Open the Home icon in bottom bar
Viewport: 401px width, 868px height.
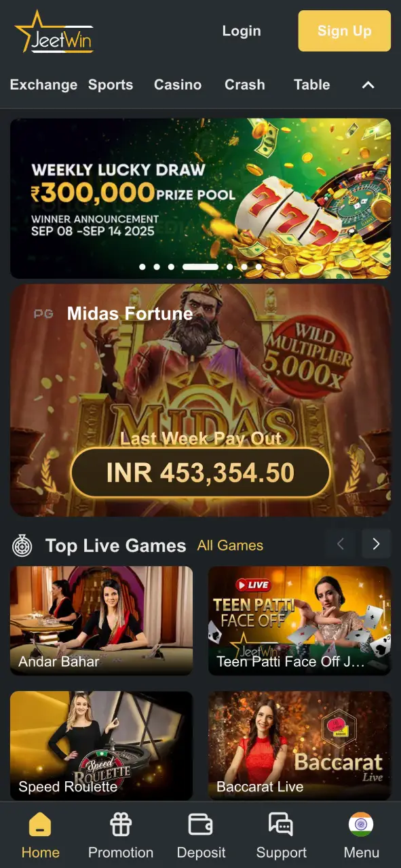40,824
